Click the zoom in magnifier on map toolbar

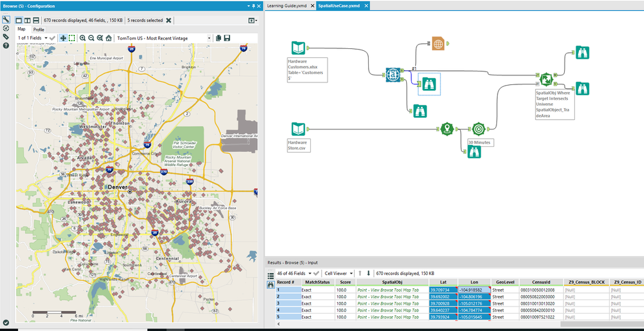83,38
